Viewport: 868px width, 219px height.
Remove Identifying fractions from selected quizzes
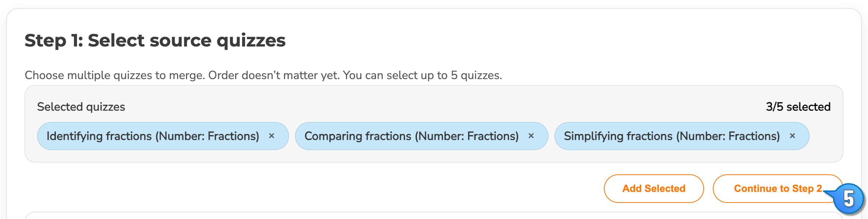[x=271, y=136]
